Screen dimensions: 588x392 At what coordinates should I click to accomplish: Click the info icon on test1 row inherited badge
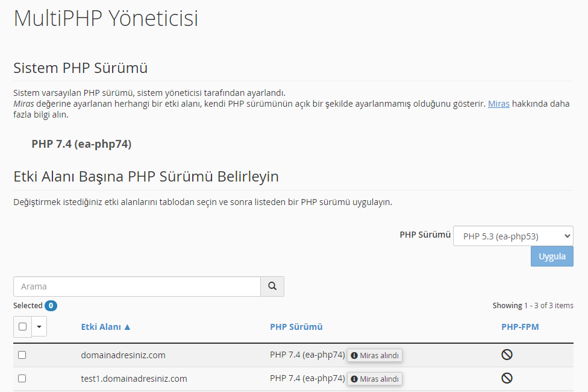coord(356,378)
